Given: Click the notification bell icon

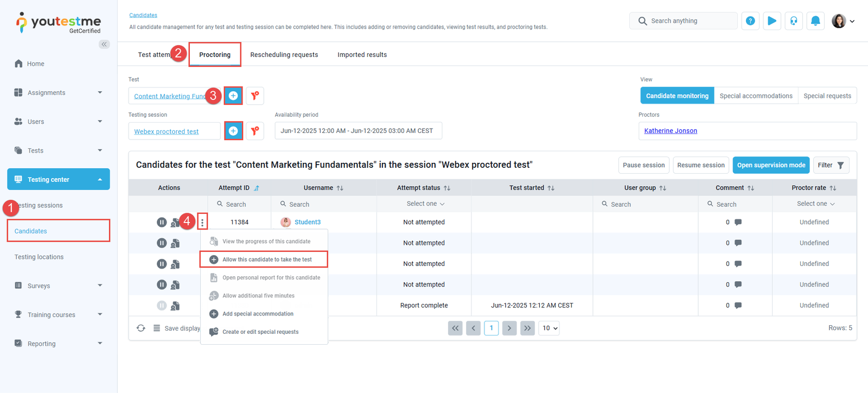Looking at the screenshot, I should pyautogui.click(x=815, y=21).
